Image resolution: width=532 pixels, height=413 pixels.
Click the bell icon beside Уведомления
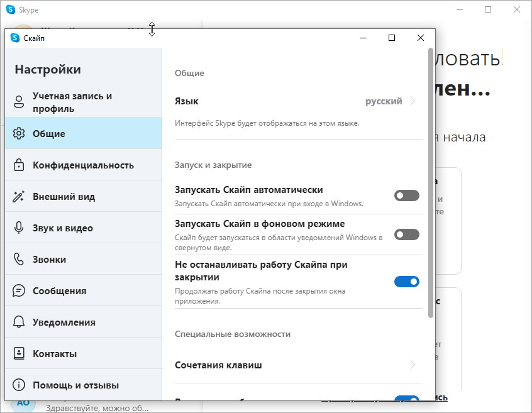(x=19, y=322)
